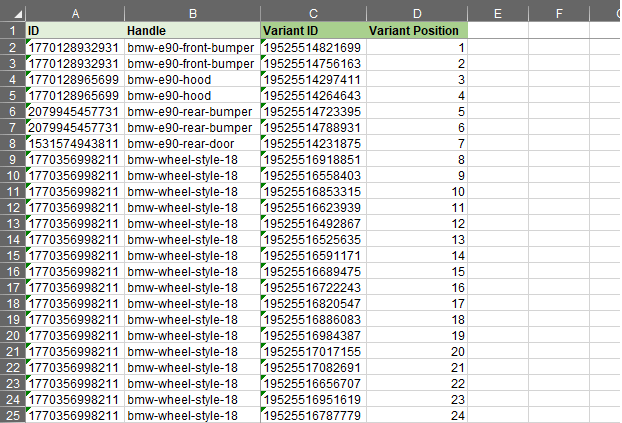Image resolution: width=622 pixels, height=423 pixels.
Task: Select column F header
Action: point(559,14)
